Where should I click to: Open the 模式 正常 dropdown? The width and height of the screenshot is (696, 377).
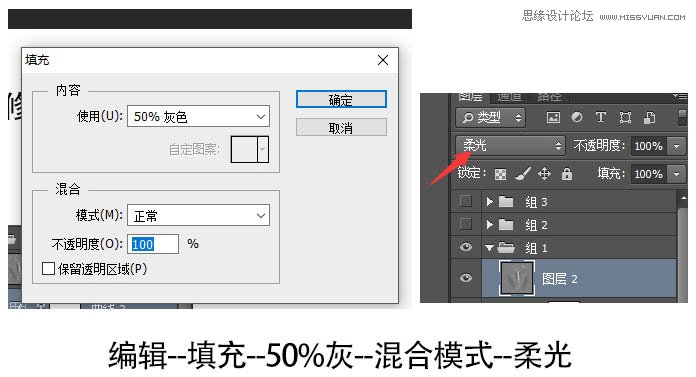(198, 215)
